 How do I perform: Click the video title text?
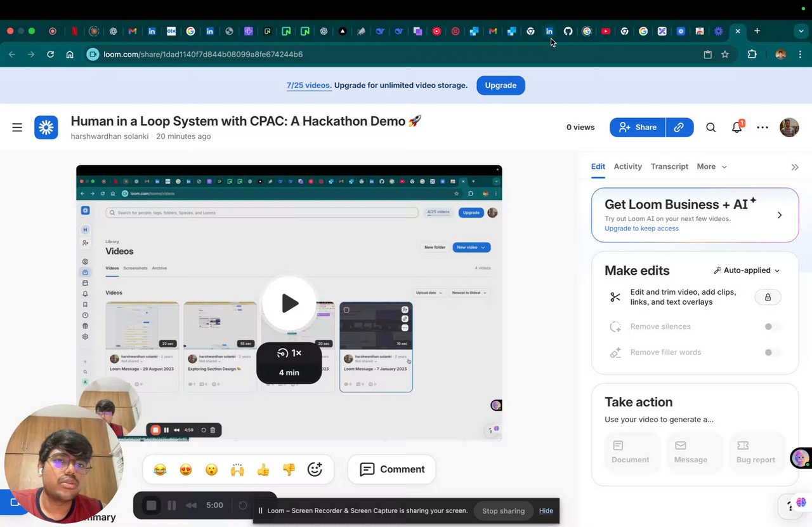(x=246, y=121)
